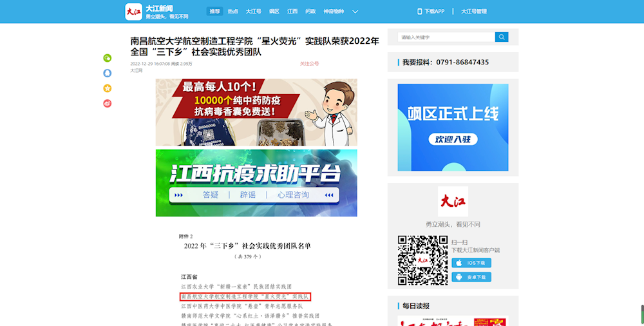This screenshot has width=644, height=326.
Task: Click the search magnifier button
Action: coord(502,37)
